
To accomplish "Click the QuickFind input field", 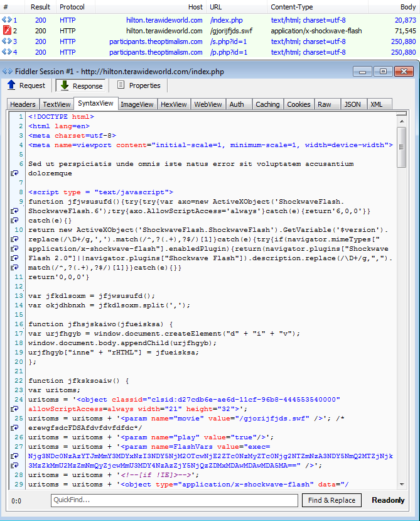I will click(175, 500).
